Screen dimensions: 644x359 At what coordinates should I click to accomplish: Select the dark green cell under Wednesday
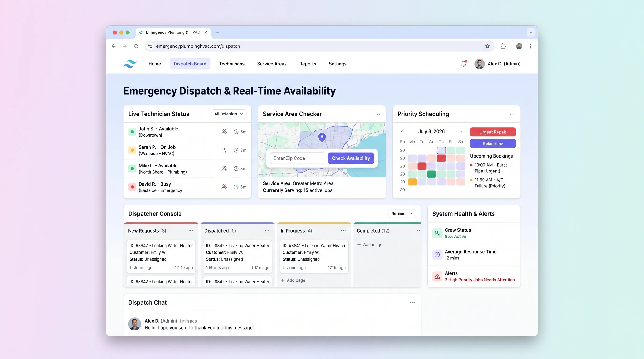click(432, 174)
